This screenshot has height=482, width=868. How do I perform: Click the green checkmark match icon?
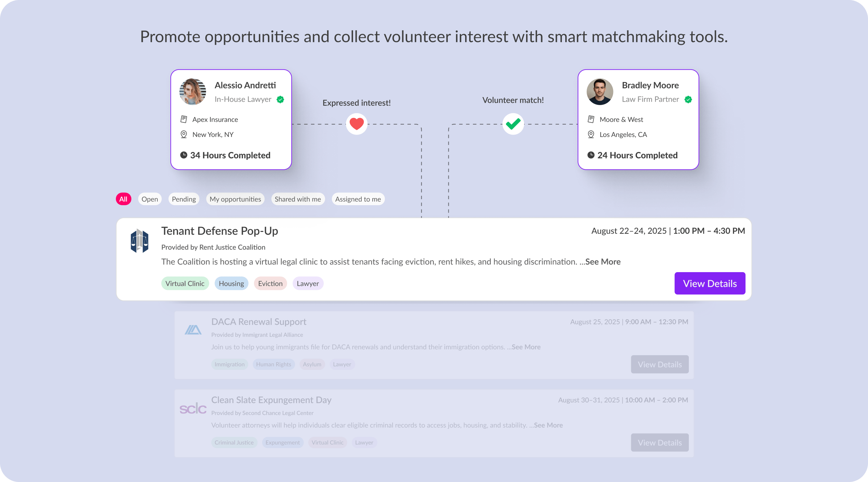click(x=513, y=124)
